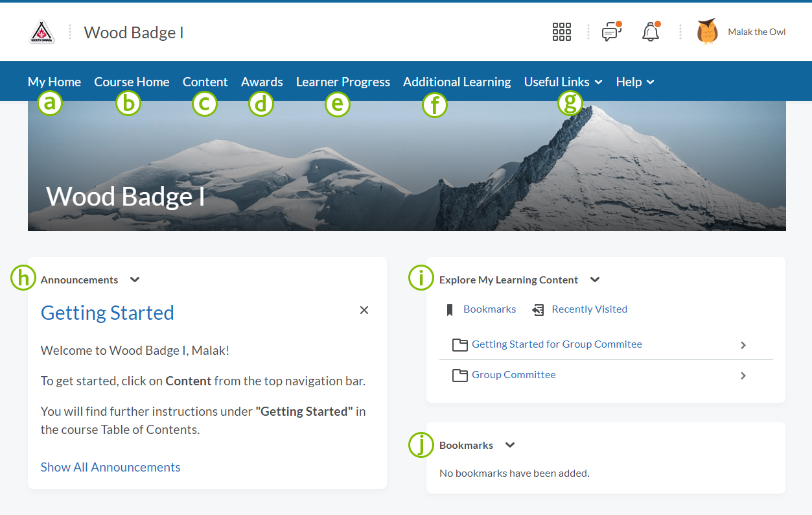Expand the Bookmarks widget chevron
The width and height of the screenshot is (812, 515).
click(510, 445)
